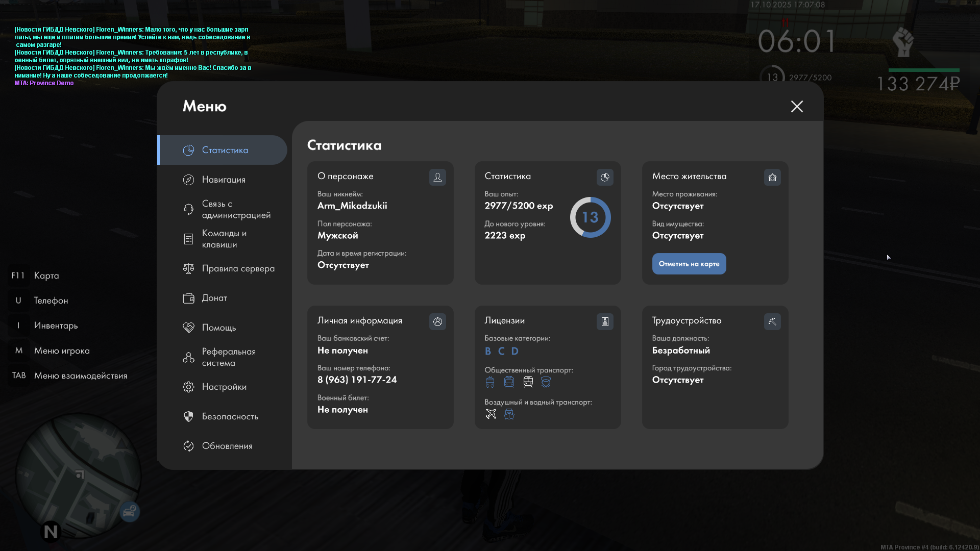Image resolution: width=980 pixels, height=551 pixels.
Task: Click the airplane license icon
Action: pos(491,414)
